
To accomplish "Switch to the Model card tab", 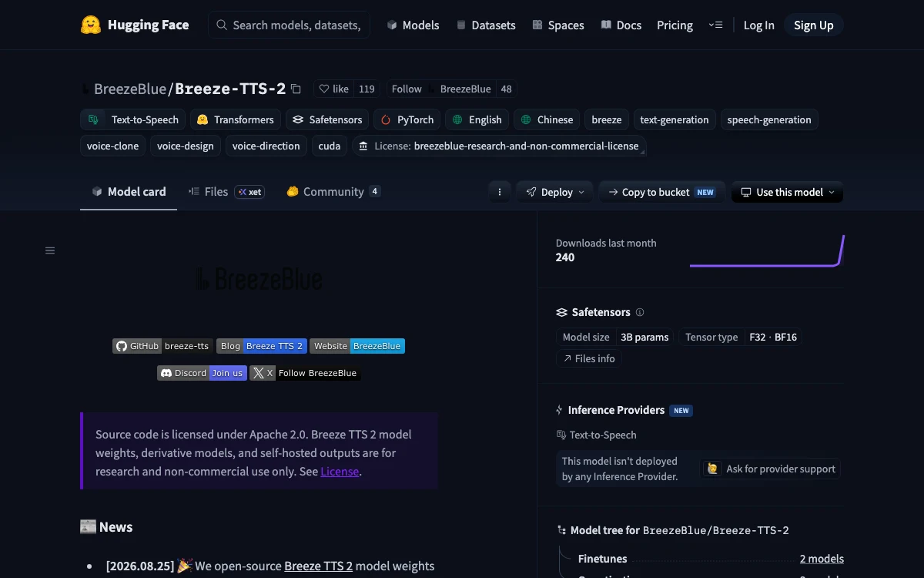I will tap(129, 192).
